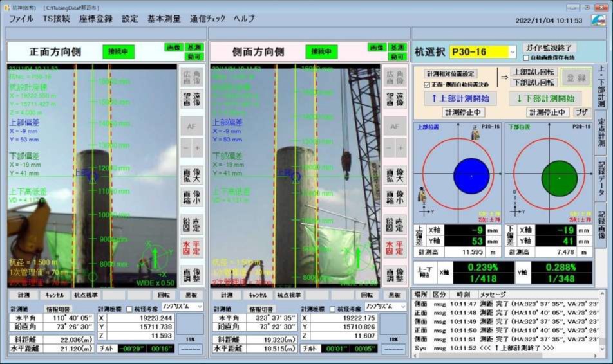The width and height of the screenshot is (613, 364).
Task: Enable front-side 杭径考慮 checkbox
Action: [128, 309]
